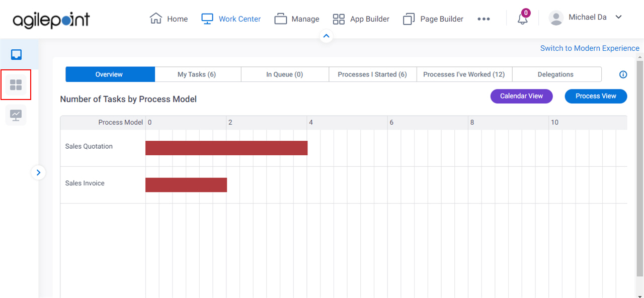Viewport: 644px width, 298px height.
Task: Click the Manage briefcase icon
Action: (x=281, y=19)
